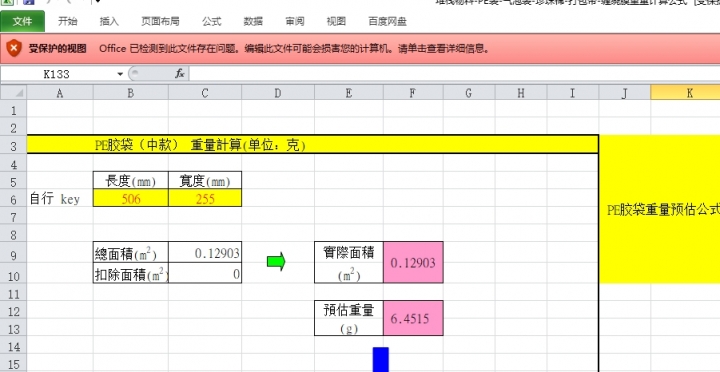Select column J header
This screenshot has height=372, width=720.
pyautogui.click(x=624, y=93)
